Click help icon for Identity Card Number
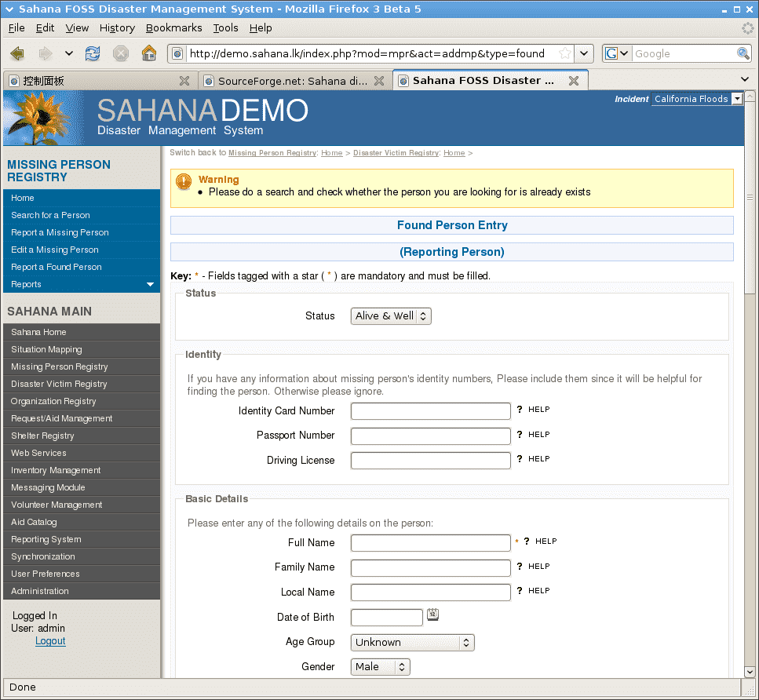 [533, 410]
